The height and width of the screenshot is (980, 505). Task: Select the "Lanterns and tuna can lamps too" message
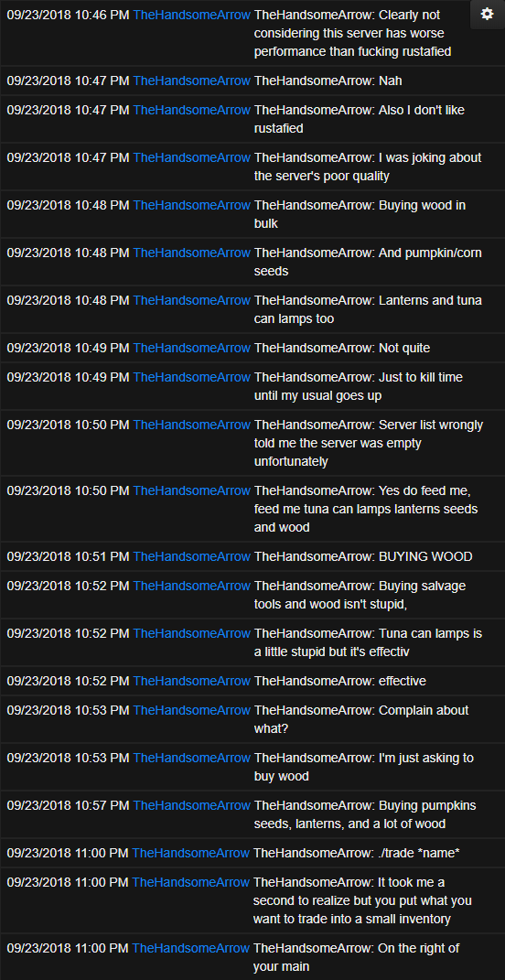coord(368,309)
